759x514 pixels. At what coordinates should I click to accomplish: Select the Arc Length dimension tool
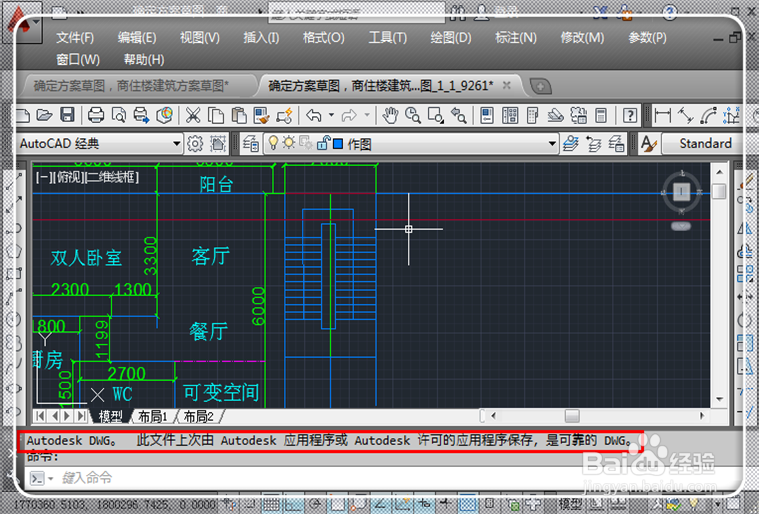coord(708,115)
